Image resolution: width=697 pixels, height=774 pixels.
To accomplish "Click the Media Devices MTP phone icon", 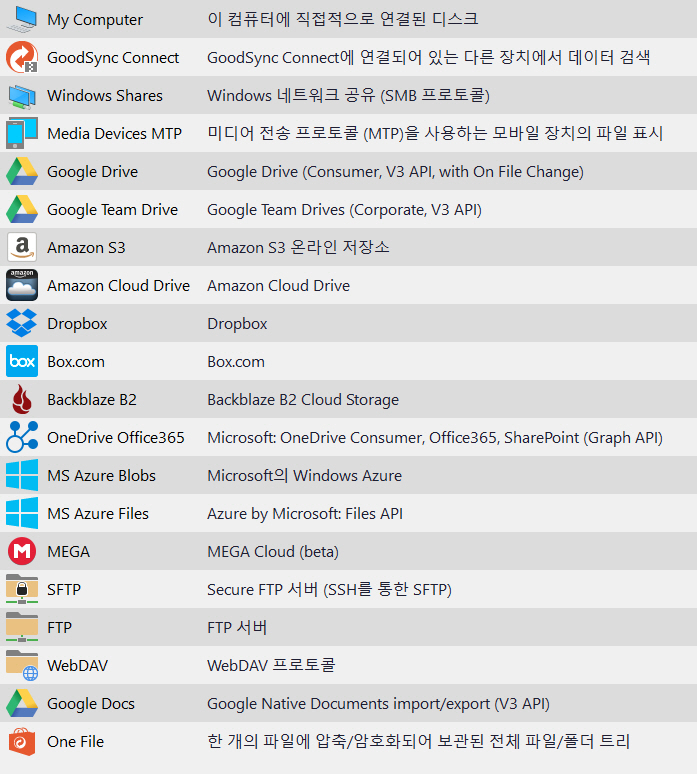I will pos(22,133).
